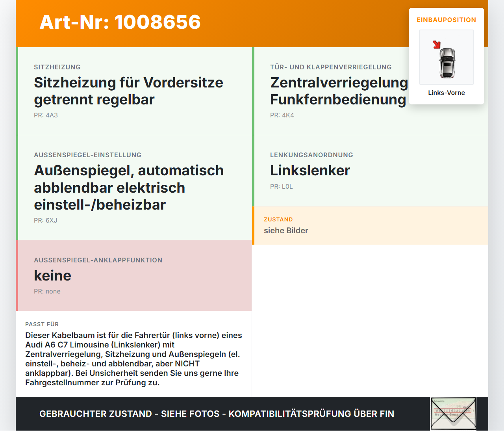
Task: Click the 'GEBRAUCHTER ZUSTAND - SIEHE FOTOS' footer text
Action: [x=217, y=414]
